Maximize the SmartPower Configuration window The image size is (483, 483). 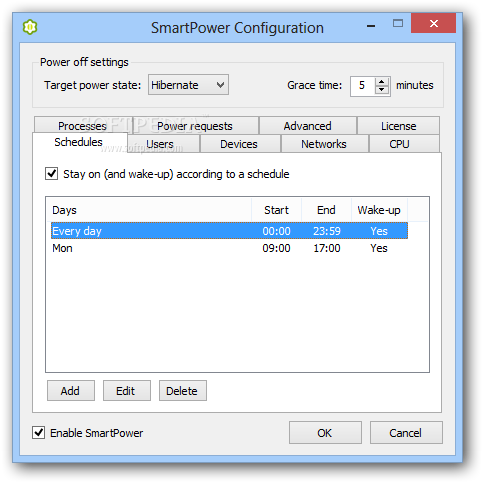tap(398, 23)
